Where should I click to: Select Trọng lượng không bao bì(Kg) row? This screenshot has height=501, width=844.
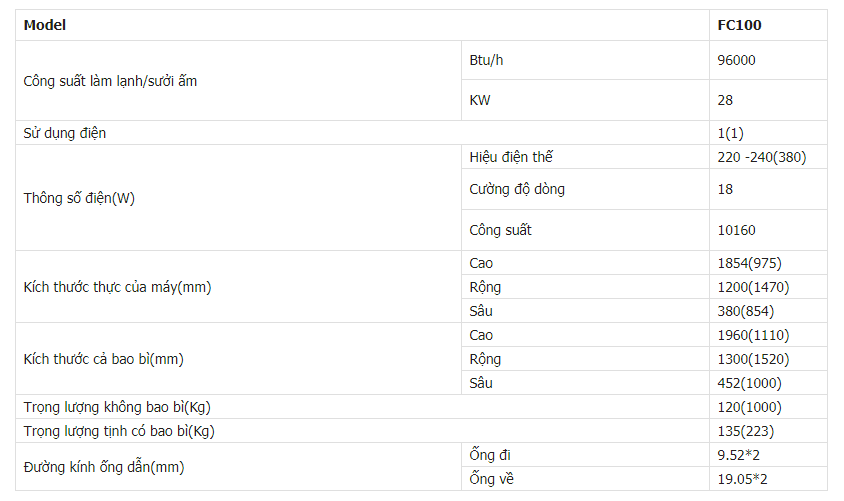click(117, 407)
